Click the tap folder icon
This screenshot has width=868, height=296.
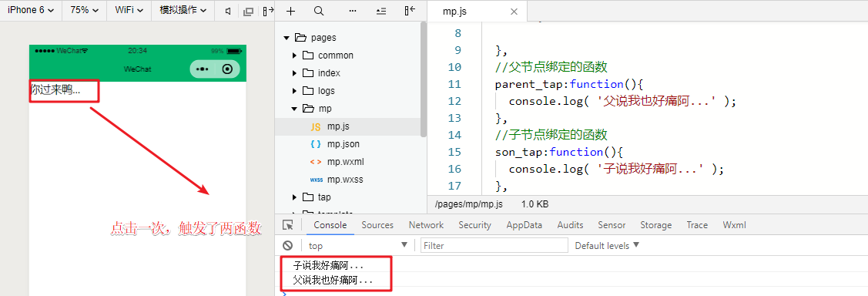click(x=308, y=197)
